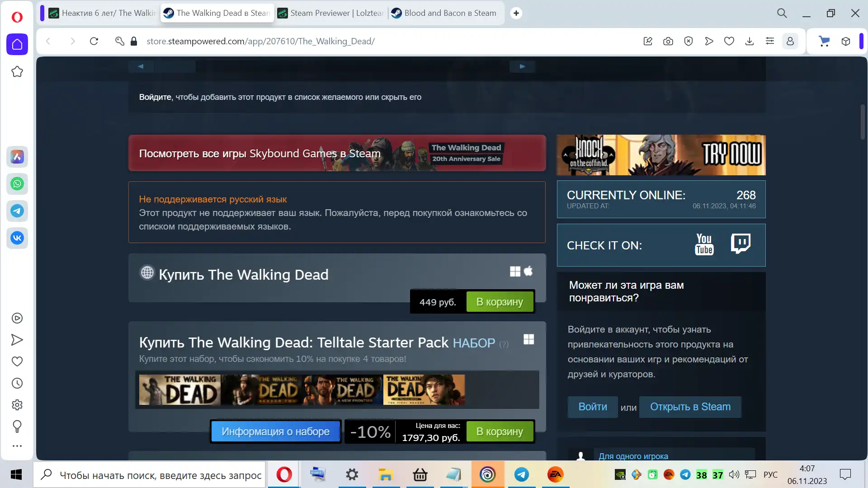
Task: Open the EA app in the taskbar
Action: pyautogui.click(x=556, y=474)
